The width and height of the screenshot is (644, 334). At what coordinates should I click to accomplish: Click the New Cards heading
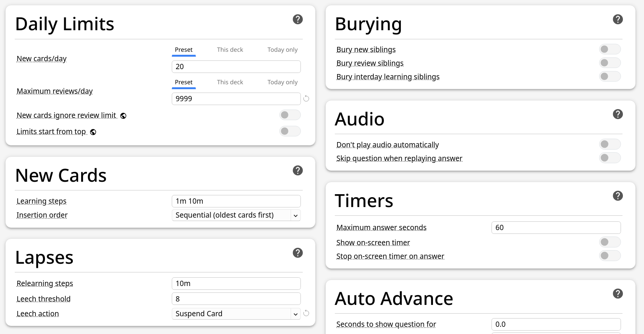(61, 176)
